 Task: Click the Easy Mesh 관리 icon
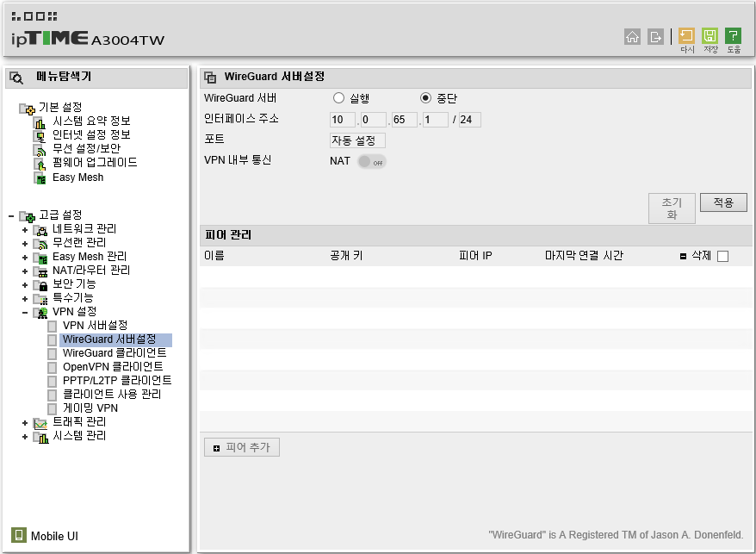(x=40, y=258)
